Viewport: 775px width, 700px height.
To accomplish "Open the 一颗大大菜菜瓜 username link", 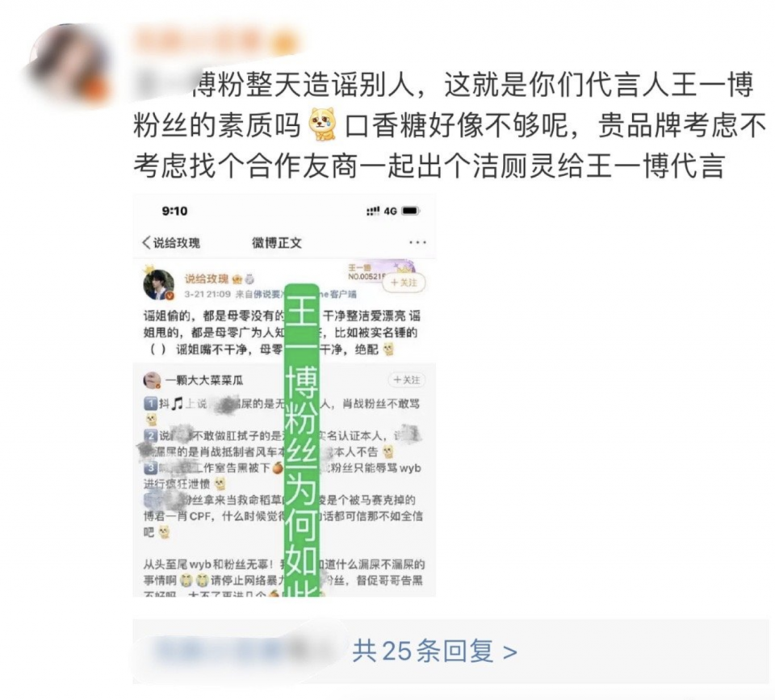I will tap(204, 380).
